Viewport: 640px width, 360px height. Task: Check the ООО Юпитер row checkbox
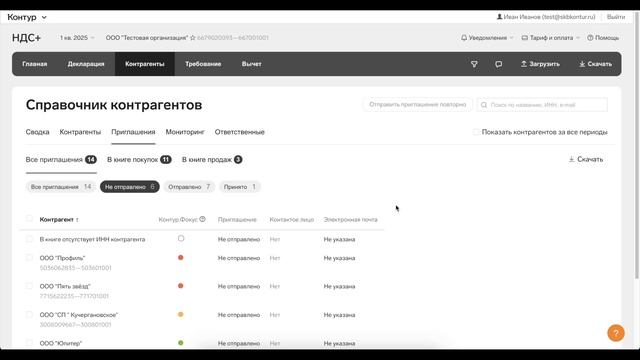[29, 342]
